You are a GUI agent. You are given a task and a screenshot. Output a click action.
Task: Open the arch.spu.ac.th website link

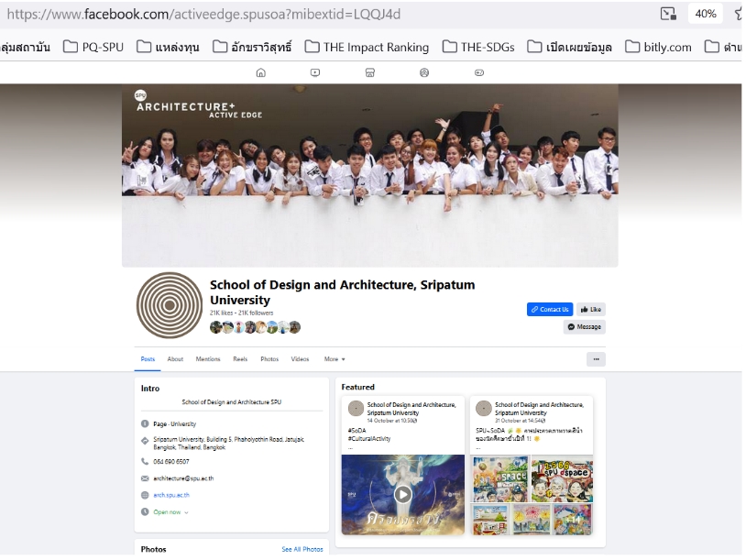(171, 495)
